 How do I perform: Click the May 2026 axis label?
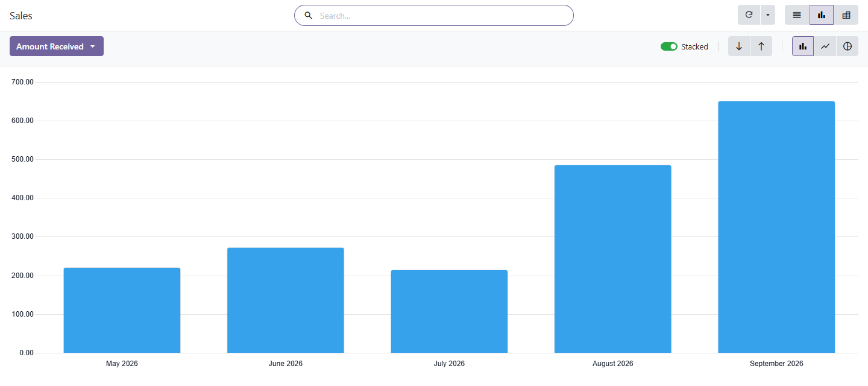click(122, 364)
